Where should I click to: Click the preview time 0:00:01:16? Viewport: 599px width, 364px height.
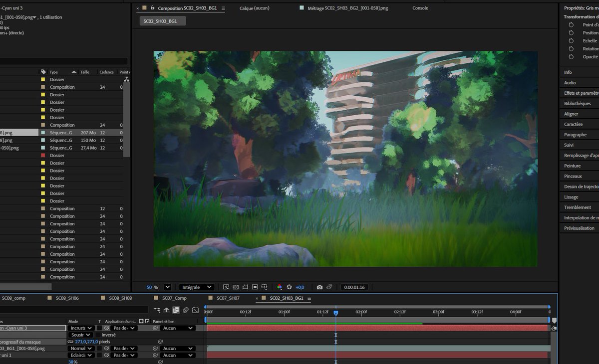point(354,287)
